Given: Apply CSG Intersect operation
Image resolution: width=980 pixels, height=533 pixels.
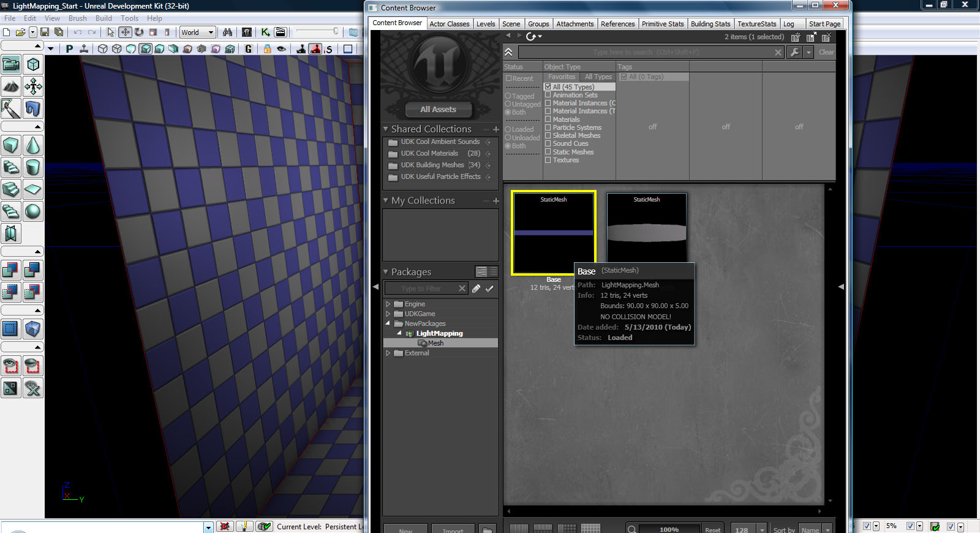Looking at the screenshot, I should 11,292.
